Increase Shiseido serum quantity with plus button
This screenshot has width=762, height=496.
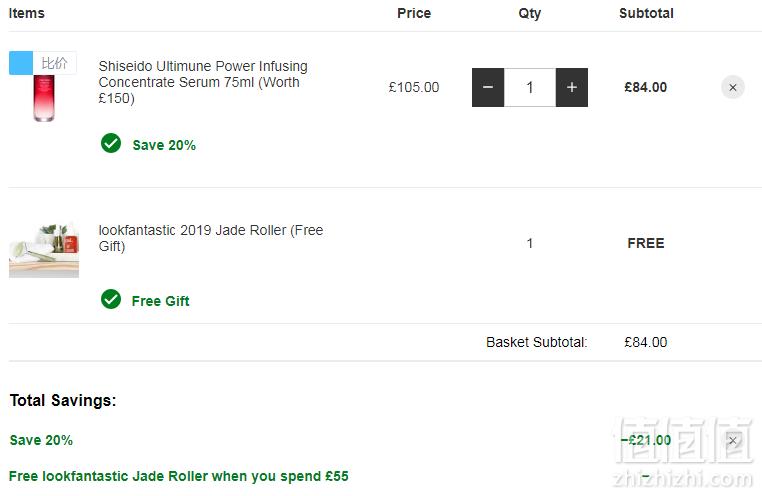click(x=572, y=87)
